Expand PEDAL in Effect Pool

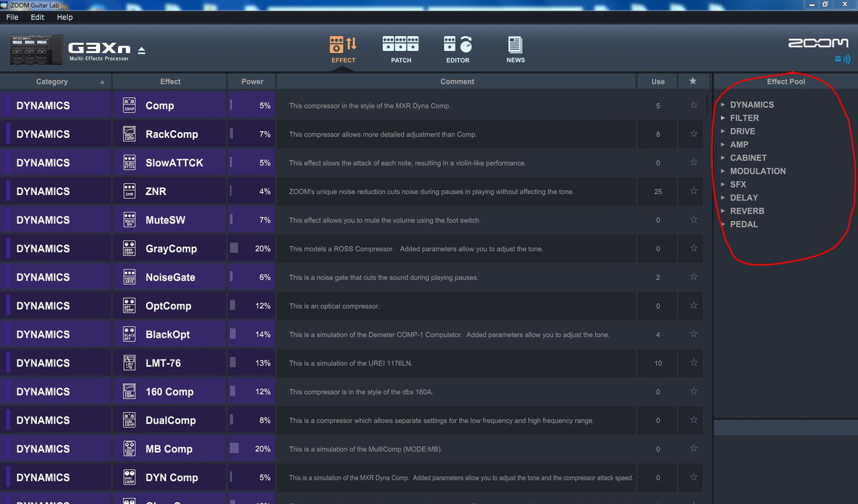point(723,225)
